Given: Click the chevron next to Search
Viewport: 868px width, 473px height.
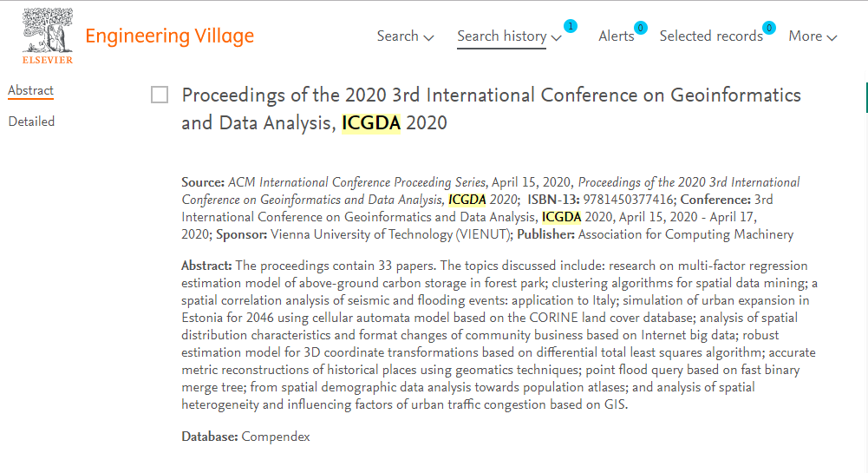Looking at the screenshot, I should click(428, 37).
